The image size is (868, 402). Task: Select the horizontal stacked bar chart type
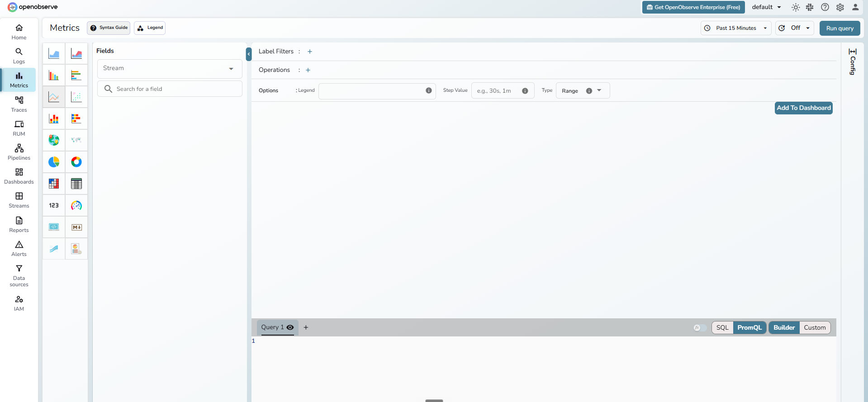coord(76,118)
